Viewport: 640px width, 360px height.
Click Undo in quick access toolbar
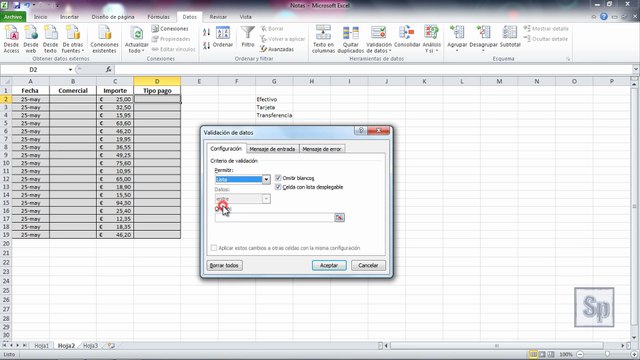(27, 5)
